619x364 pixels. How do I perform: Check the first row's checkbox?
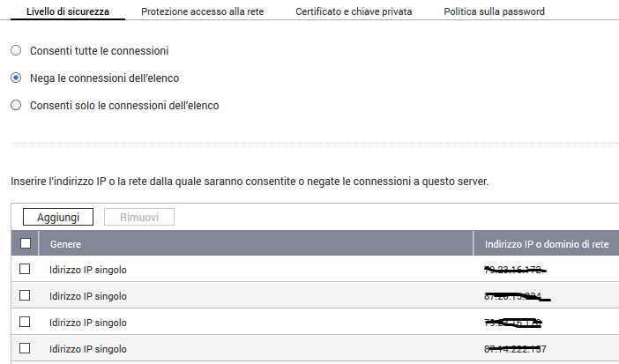(x=25, y=269)
